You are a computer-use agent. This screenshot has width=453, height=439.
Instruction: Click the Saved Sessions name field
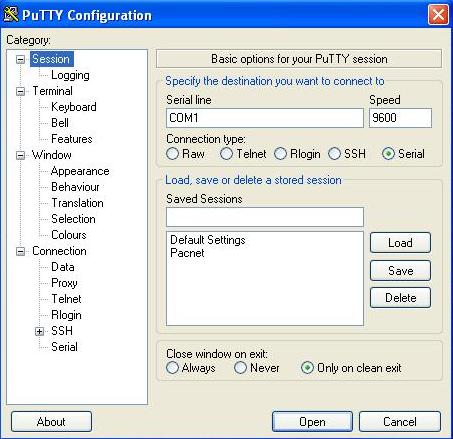(265, 217)
